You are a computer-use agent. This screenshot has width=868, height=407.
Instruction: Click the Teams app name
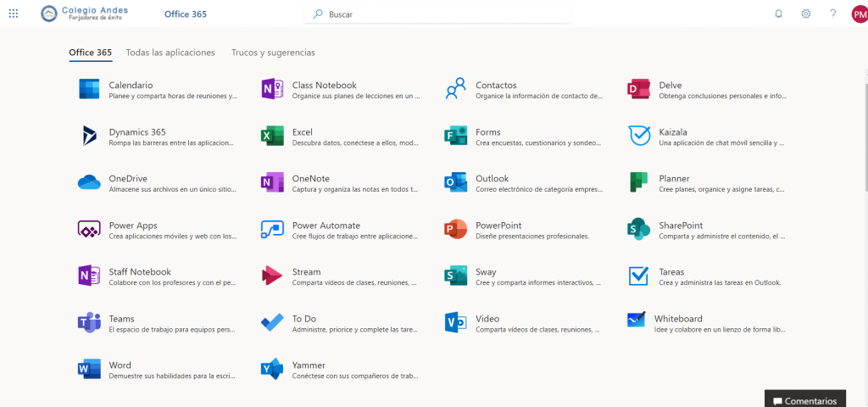coord(122,319)
